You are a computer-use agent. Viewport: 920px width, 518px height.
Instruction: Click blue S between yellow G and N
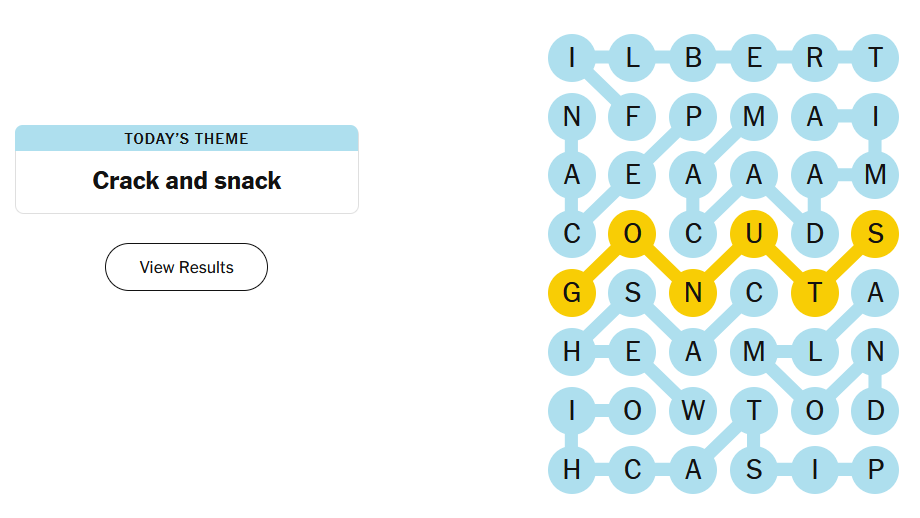pos(632,293)
